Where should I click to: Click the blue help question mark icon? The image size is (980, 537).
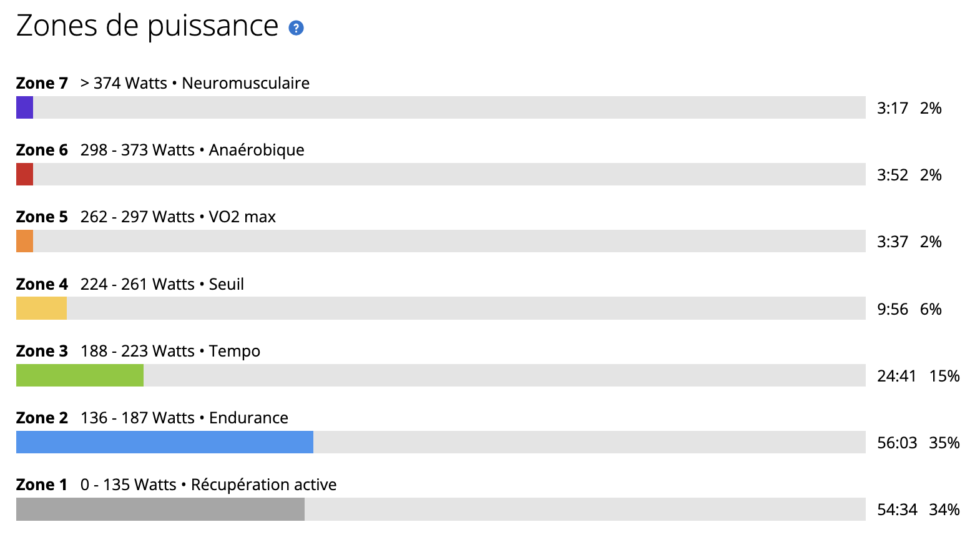(296, 28)
